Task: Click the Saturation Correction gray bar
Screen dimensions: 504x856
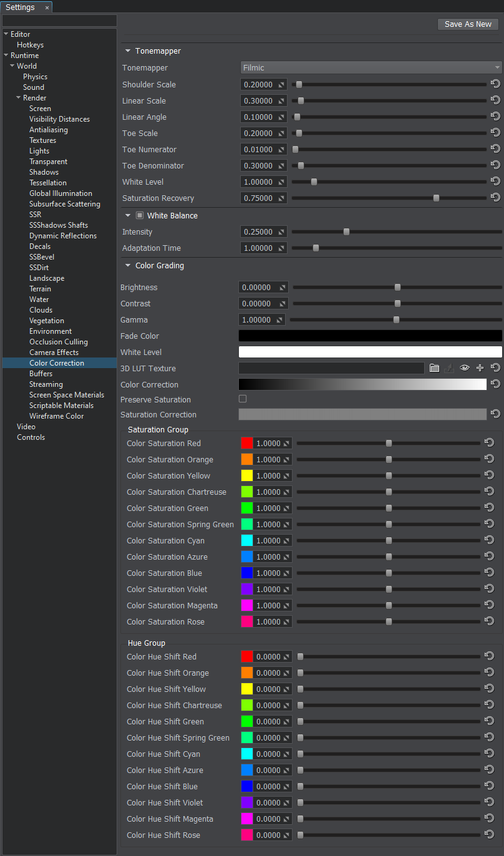Action: point(362,414)
